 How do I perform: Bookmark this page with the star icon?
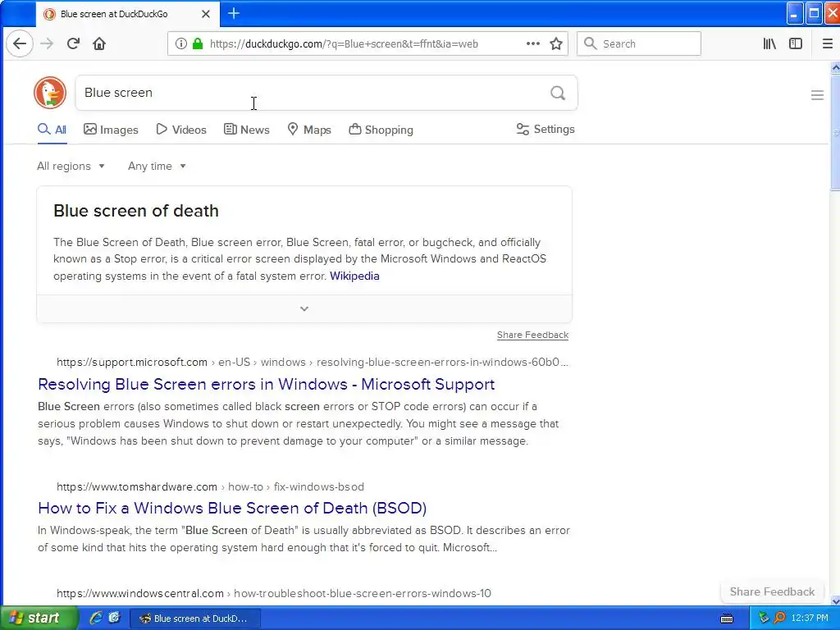click(x=556, y=43)
